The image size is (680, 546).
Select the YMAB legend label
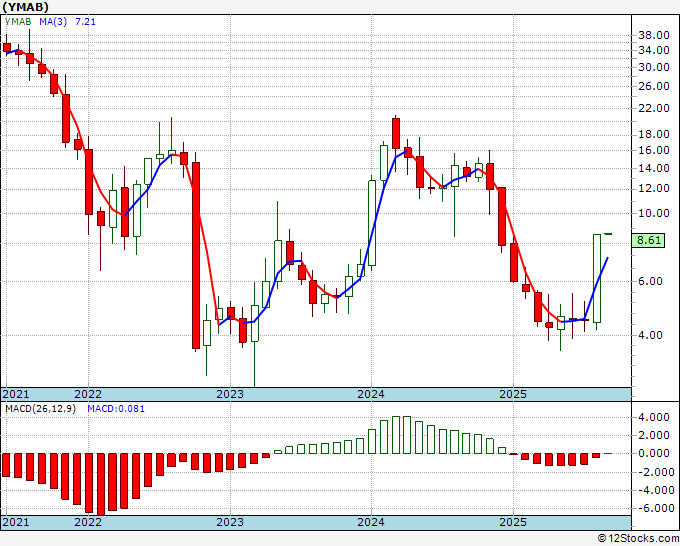coord(18,21)
